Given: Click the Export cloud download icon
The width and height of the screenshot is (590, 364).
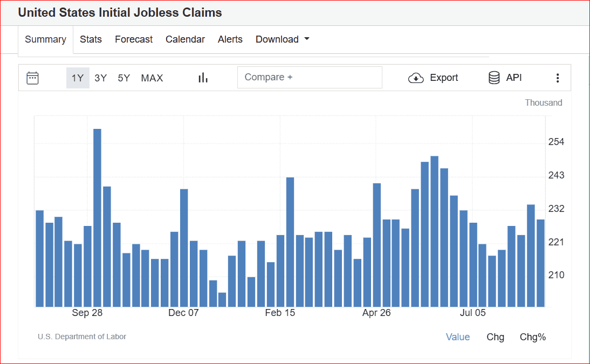Looking at the screenshot, I should tap(416, 78).
